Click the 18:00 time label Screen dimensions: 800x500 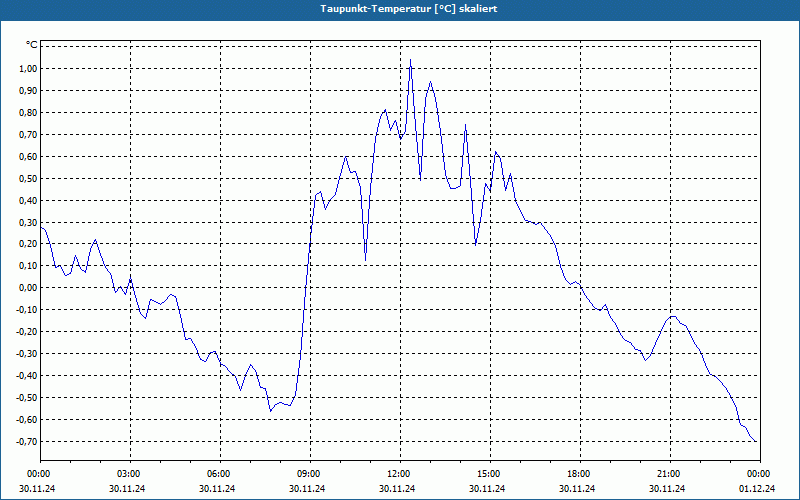point(580,474)
